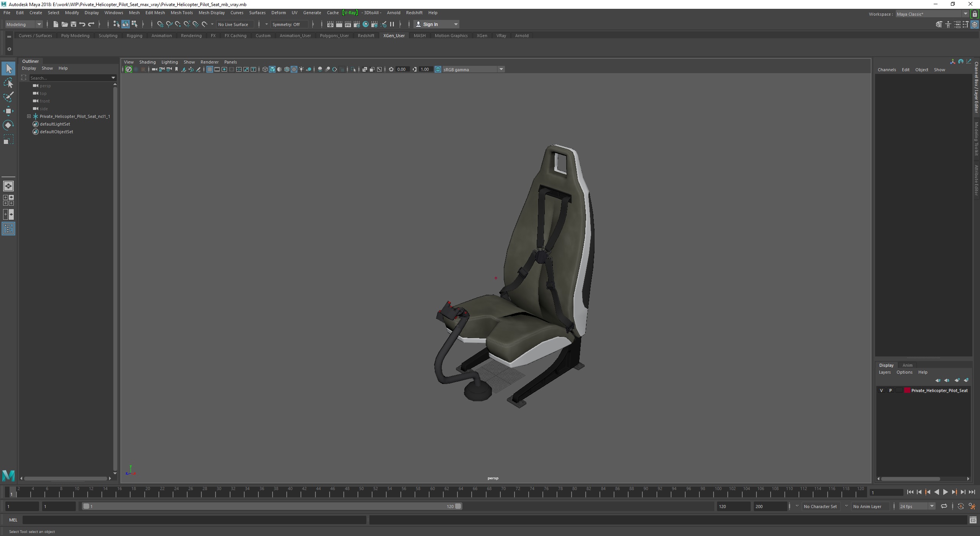Toggle wireframe on shaded

tap(287, 69)
